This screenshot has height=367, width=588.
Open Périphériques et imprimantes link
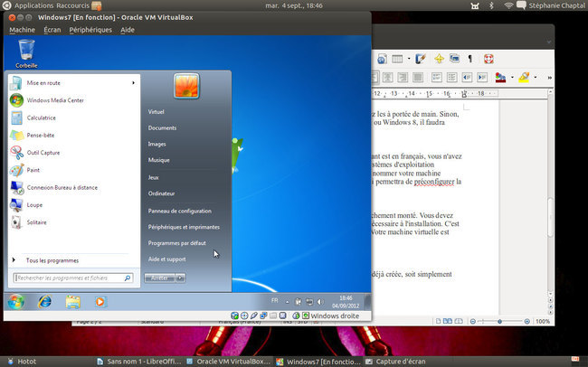(184, 227)
